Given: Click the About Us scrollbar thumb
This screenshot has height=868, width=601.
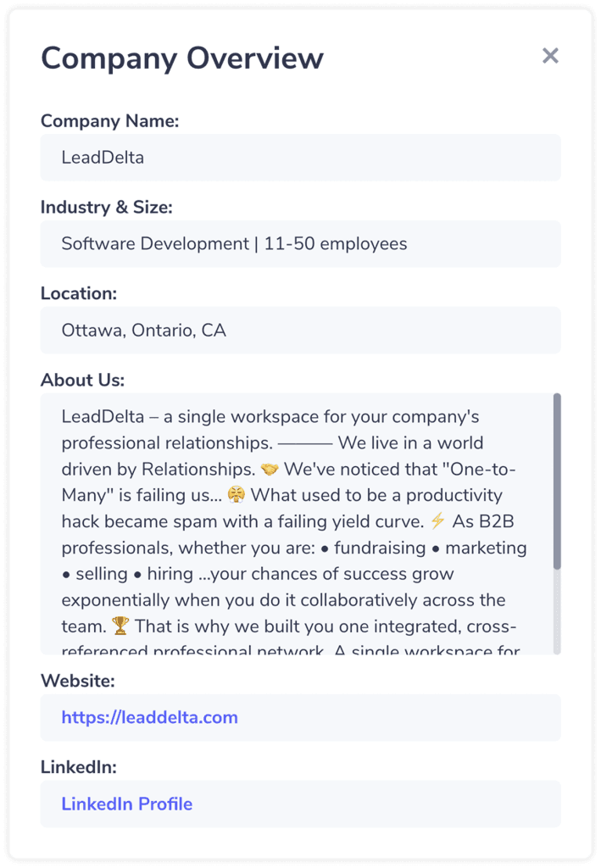Looking at the screenshot, I should point(557,481).
